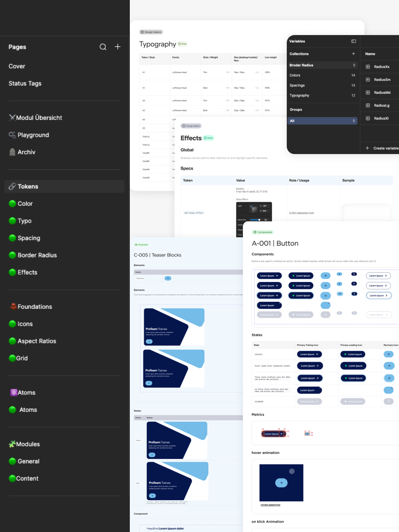
Task: Select the Colors collection
Action: [322, 75]
